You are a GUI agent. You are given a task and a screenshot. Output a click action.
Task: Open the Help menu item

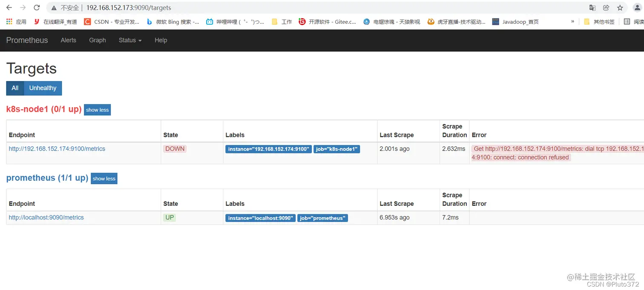coord(161,40)
